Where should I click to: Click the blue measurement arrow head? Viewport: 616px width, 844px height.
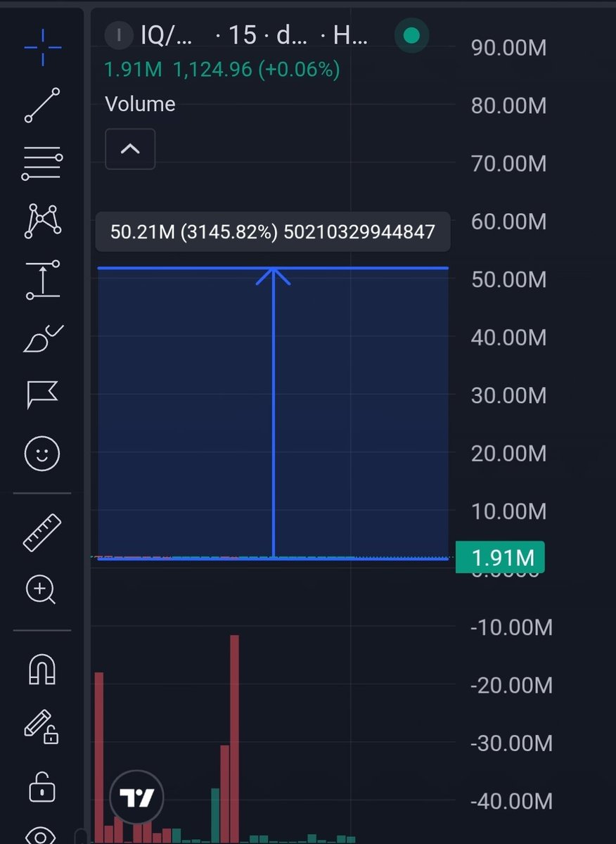[x=273, y=276]
